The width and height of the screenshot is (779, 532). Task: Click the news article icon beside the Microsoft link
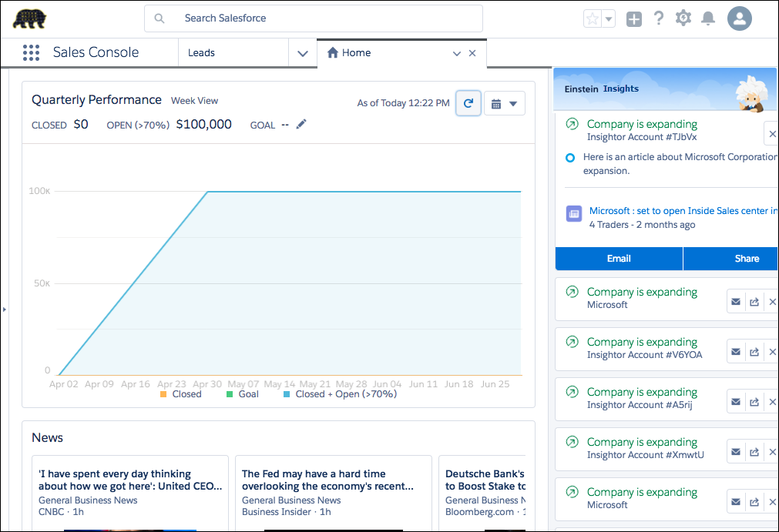coord(574,214)
